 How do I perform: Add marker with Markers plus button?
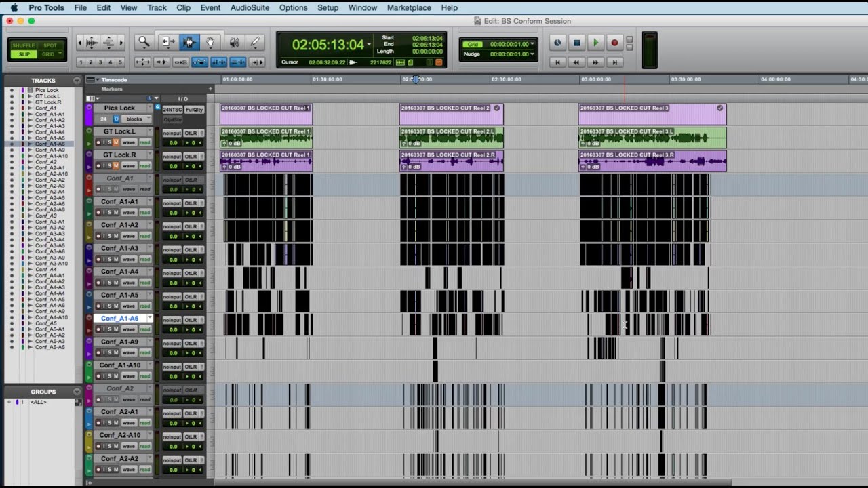(210, 89)
